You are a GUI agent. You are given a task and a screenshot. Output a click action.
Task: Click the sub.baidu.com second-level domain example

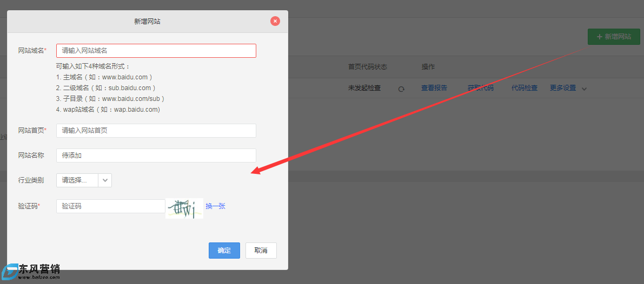coord(130,88)
